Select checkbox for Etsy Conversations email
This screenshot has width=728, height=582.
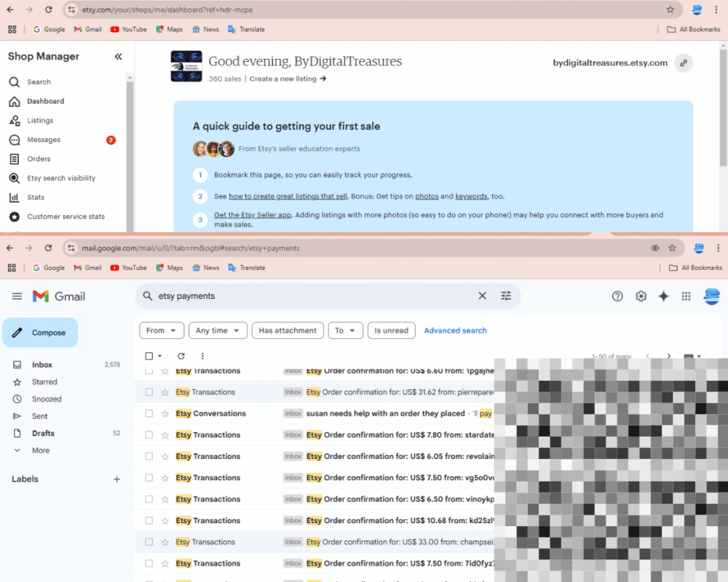(x=149, y=413)
